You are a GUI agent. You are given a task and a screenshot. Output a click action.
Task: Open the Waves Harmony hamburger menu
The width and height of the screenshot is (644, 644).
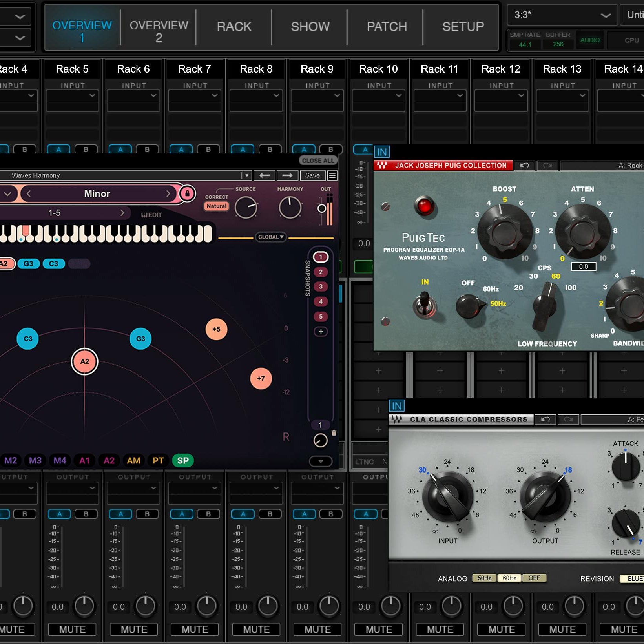pyautogui.click(x=332, y=175)
